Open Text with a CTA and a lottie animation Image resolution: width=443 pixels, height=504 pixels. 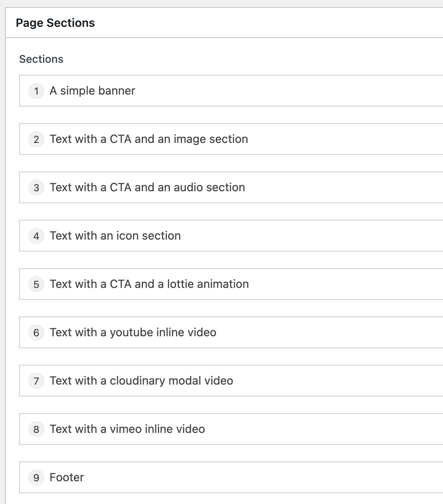(149, 284)
